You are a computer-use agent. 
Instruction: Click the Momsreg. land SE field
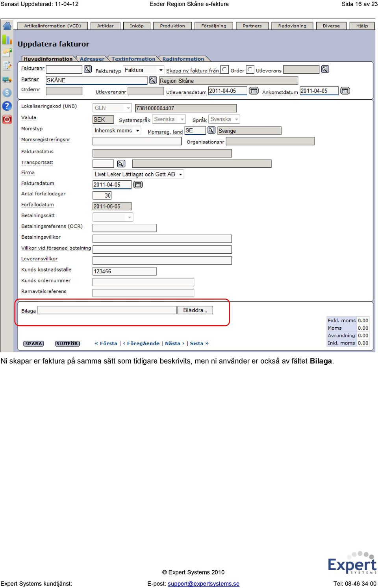click(195, 130)
